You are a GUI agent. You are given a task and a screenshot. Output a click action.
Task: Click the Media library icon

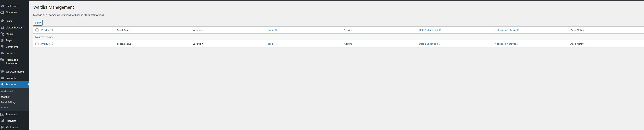[x=2, y=34]
